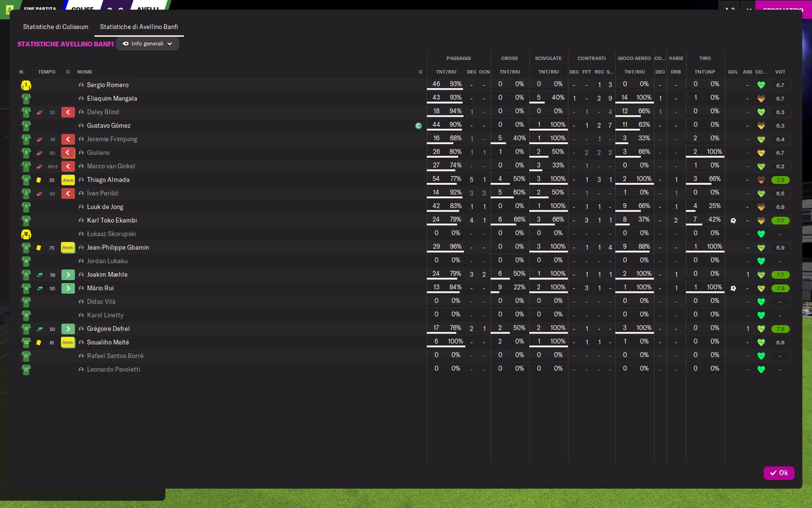Viewport: 812px width, 508px height.
Task: Open Luuk de Jong's player profile
Action: click(x=105, y=207)
